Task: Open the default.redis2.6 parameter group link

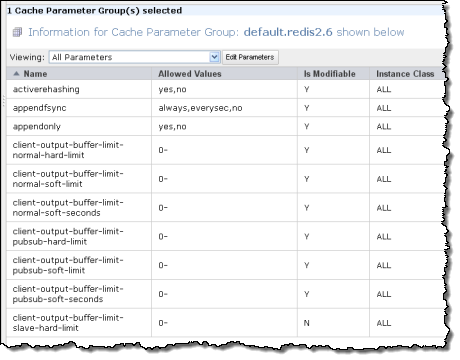Action: click(x=288, y=32)
